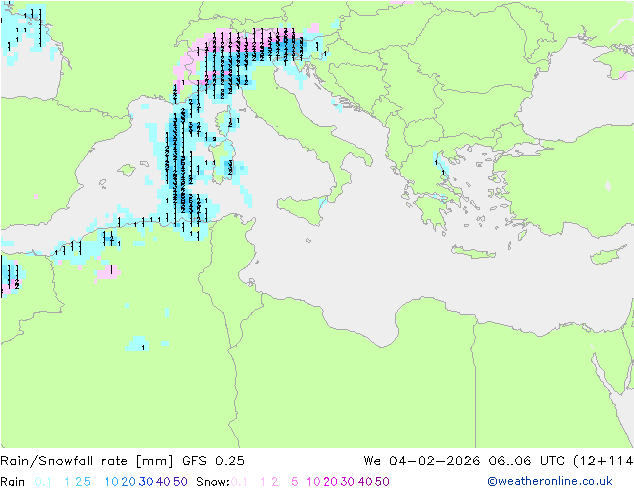The width and height of the screenshot is (634, 490).
Task: Click the island of Cyprus on the map
Action: coord(610,255)
